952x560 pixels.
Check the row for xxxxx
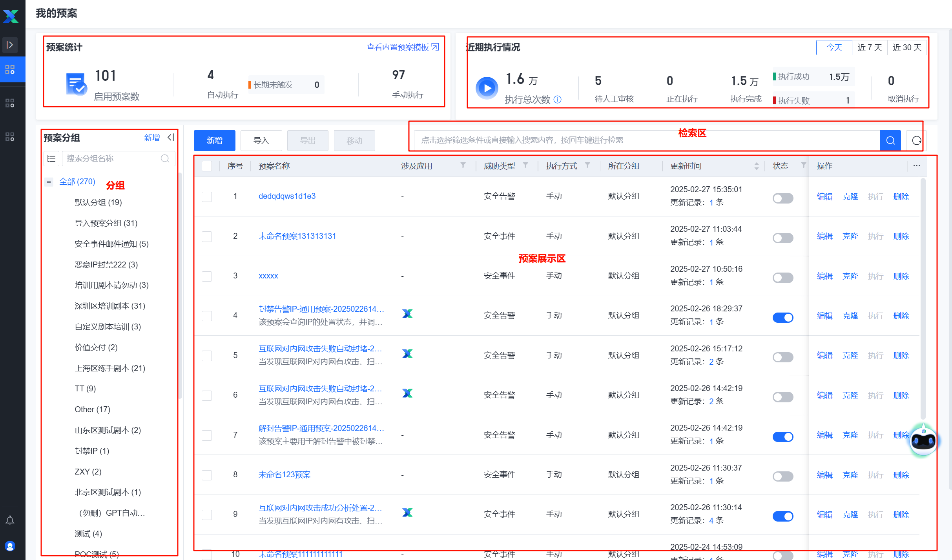click(x=207, y=276)
